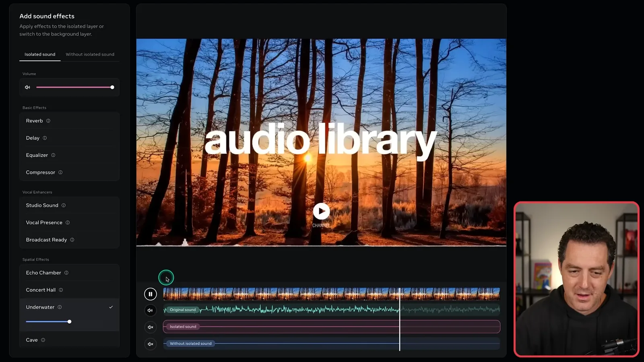Screen dimensions: 644x362
Task: Apply the Equalizer effect
Action: [x=69, y=155]
